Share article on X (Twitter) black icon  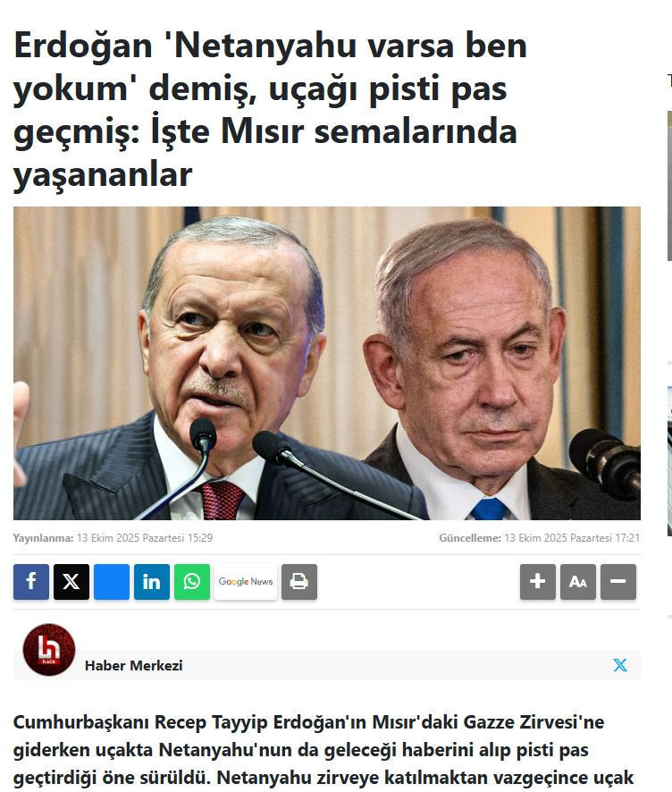[x=71, y=581]
